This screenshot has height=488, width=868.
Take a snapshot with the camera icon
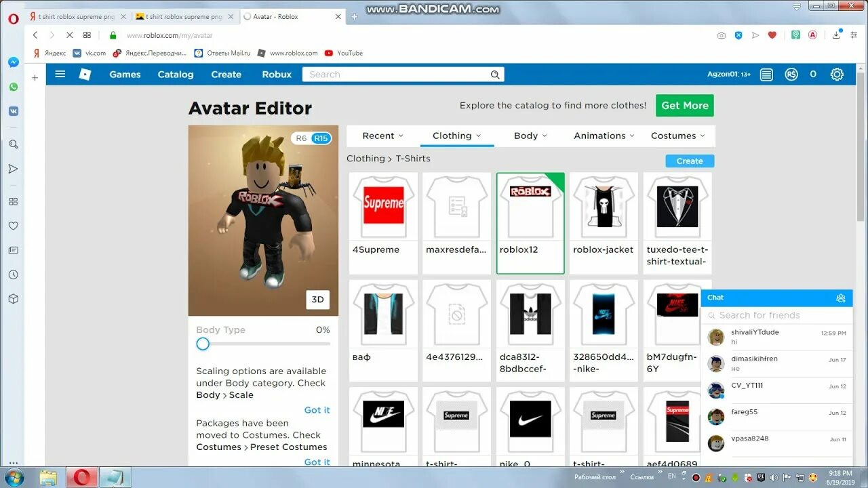click(x=722, y=35)
